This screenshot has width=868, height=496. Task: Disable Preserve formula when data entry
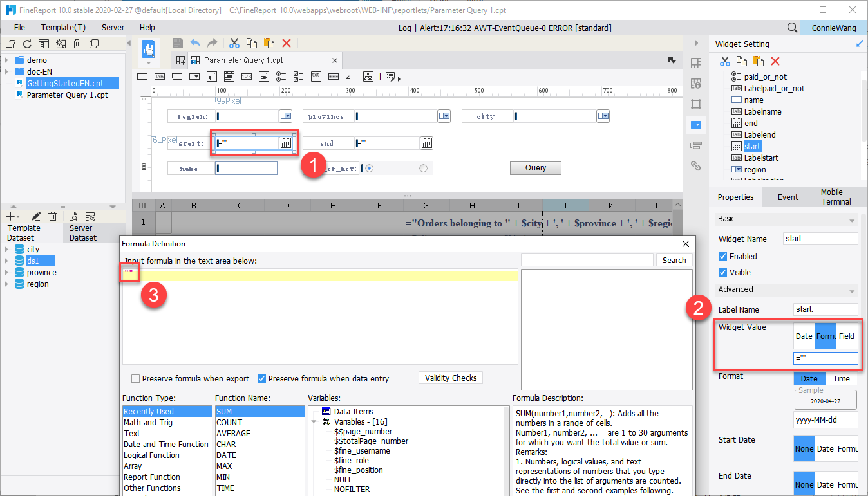click(x=261, y=378)
